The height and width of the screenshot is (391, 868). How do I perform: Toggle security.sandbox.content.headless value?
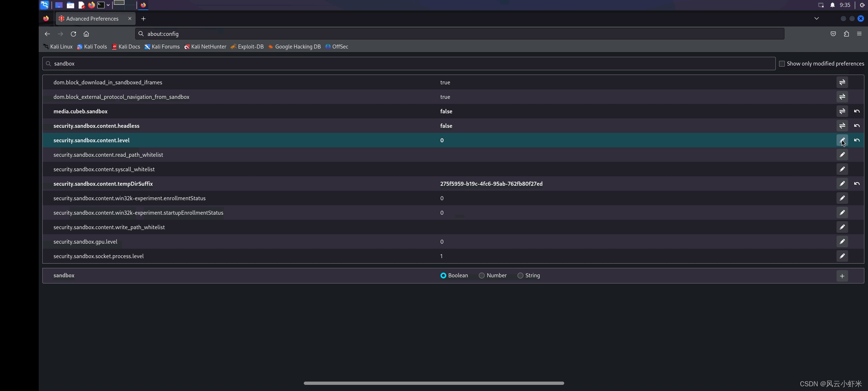coord(842,126)
